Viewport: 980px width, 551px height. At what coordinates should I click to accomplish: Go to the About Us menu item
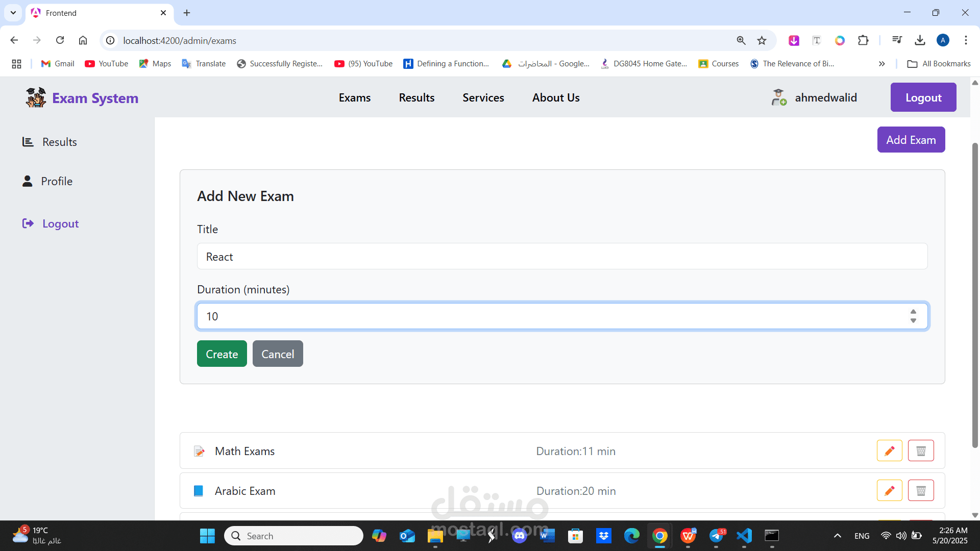click(x=555, y=97)
